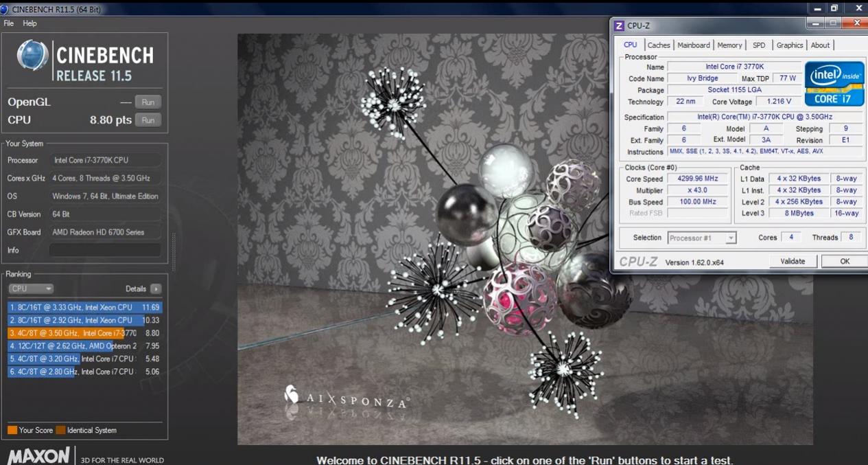
Task: Click the Technology value 22 nm
Action: click(x=685, y=102)
